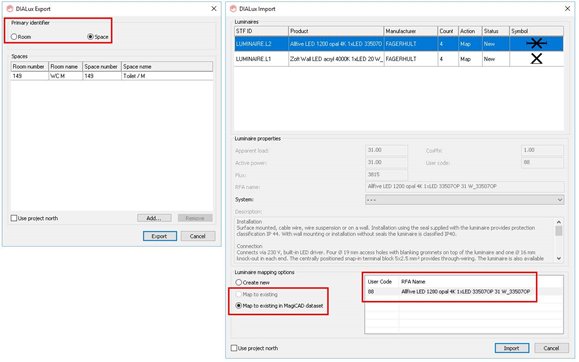Click the LUMINAIRE.L1 symbol icon
This screenshot has height=362, width=579.
point(536,59)
